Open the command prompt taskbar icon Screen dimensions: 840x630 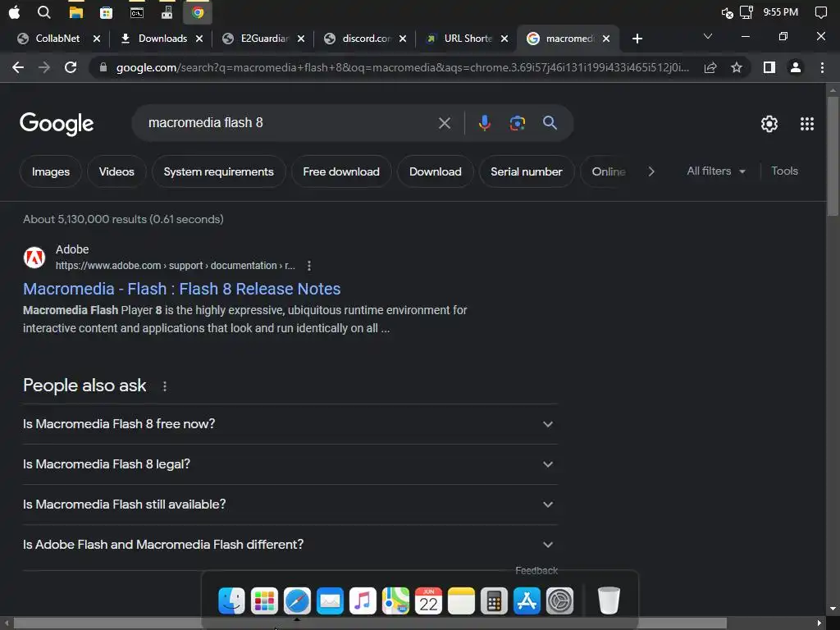(x=137, y=12)
